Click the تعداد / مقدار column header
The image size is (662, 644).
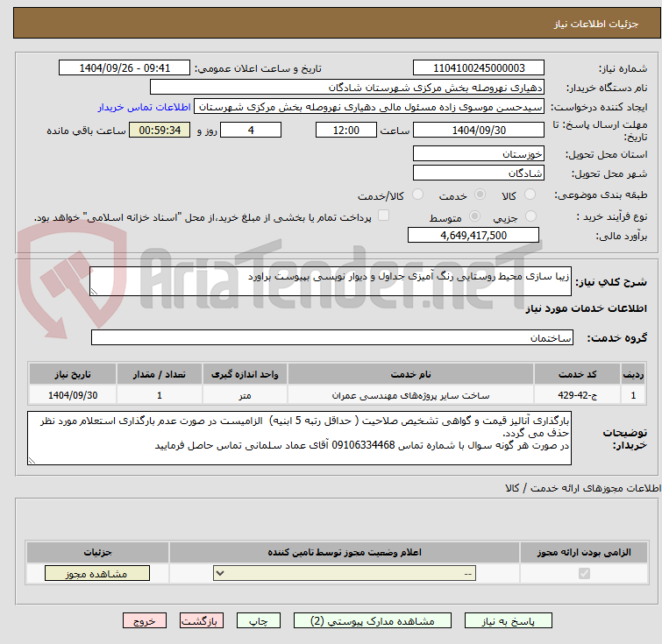coord(160,374)
